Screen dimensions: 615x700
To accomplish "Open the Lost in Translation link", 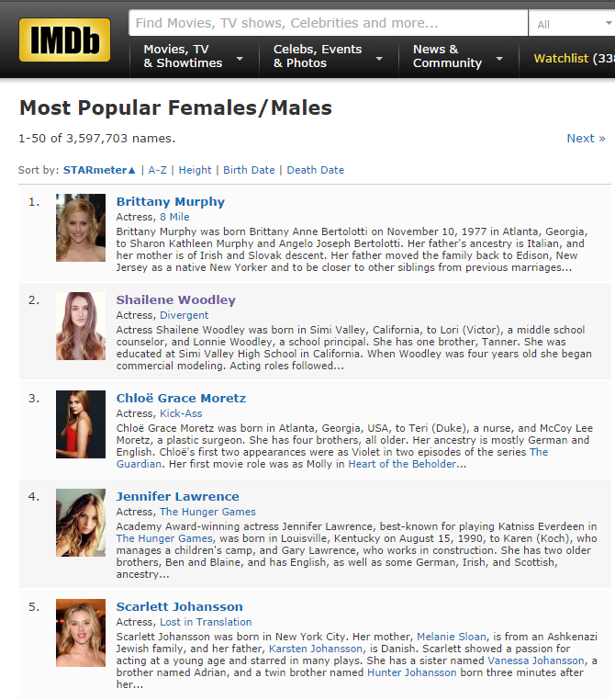I will tap(206, 622).
